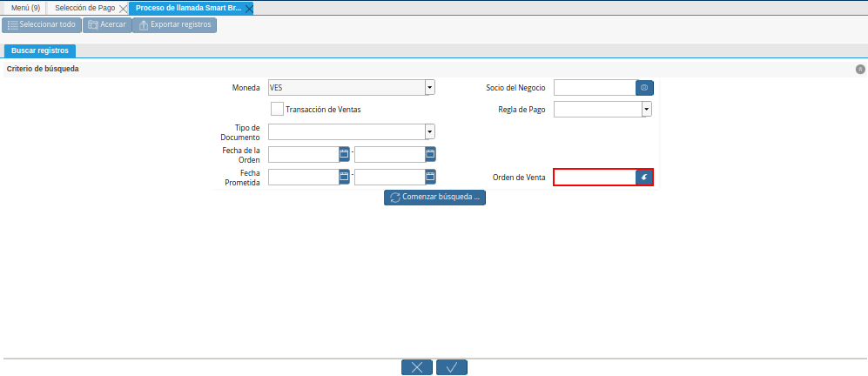This screenshot has height=376, width=868.
Task: Click the Seleccionar todo toolbar button
Action: click(x=42, y=25)
